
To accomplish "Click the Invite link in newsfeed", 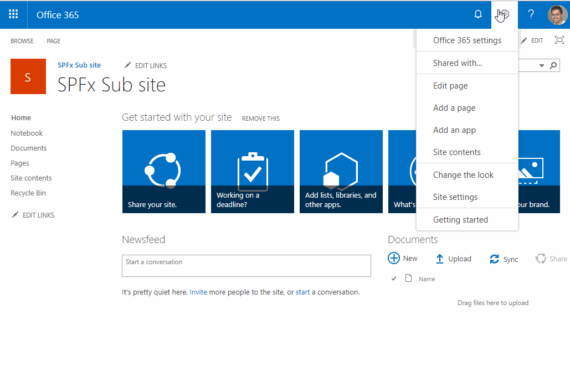I will click(x=198, y=292).
